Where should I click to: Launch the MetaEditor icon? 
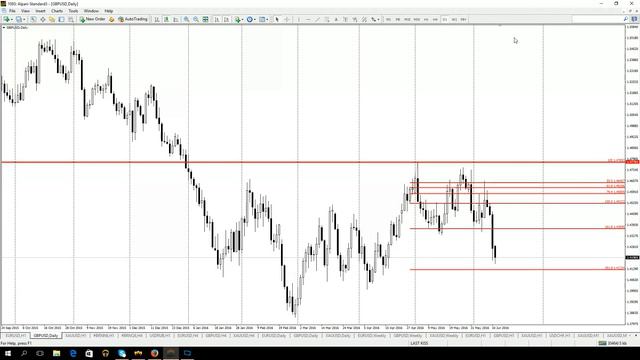point(111,19)
